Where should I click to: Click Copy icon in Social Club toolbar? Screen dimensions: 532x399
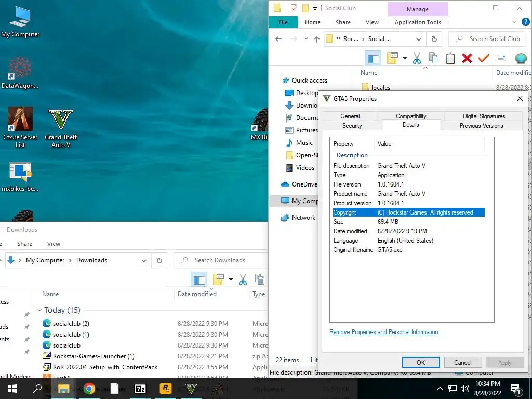pos(434,58)
